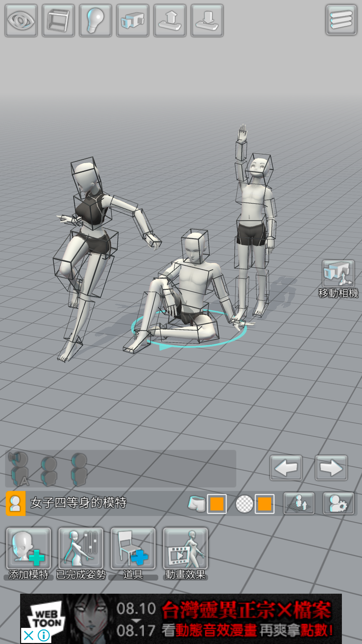
Task: Open 已完成姿勢 finished poses
Action: [81, 554]
